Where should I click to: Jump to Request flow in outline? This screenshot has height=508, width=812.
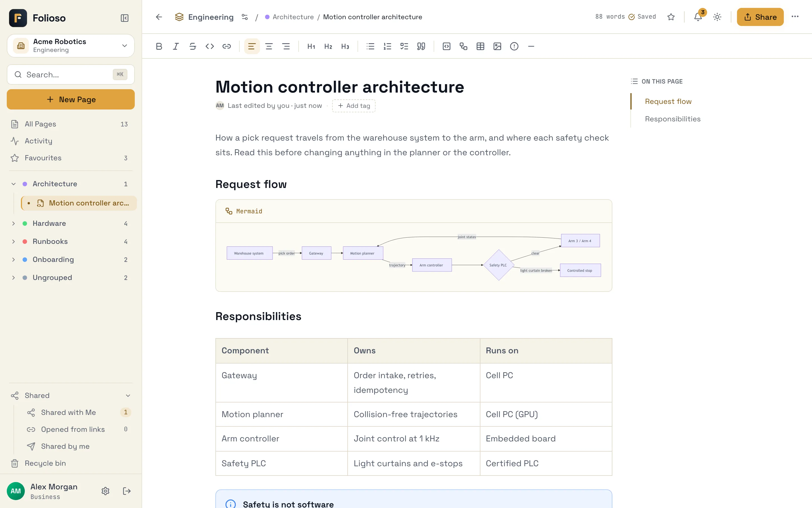click(x=668, y=102)
